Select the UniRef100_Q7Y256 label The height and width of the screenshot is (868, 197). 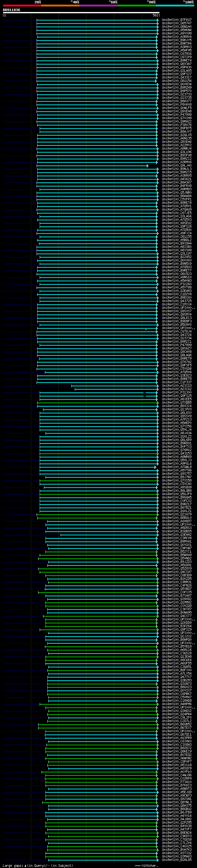pyautogui.click(x=176, y=426)
